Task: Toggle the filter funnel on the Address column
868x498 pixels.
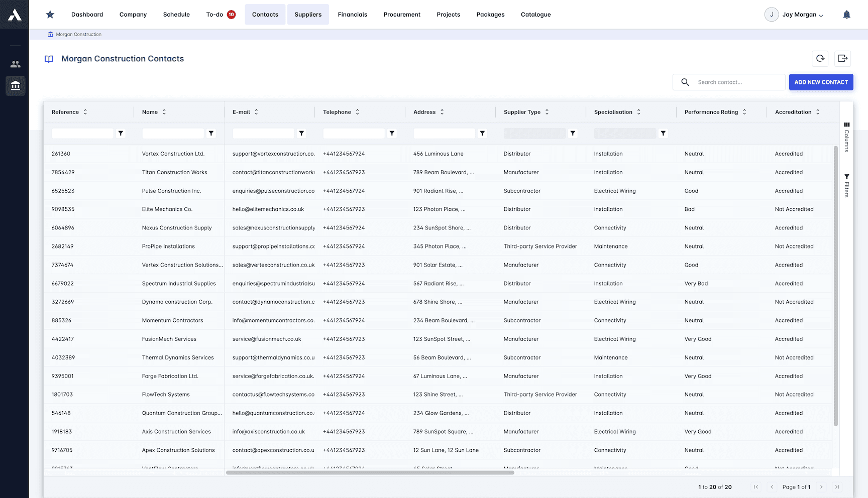Action: [x=482, y=133]
